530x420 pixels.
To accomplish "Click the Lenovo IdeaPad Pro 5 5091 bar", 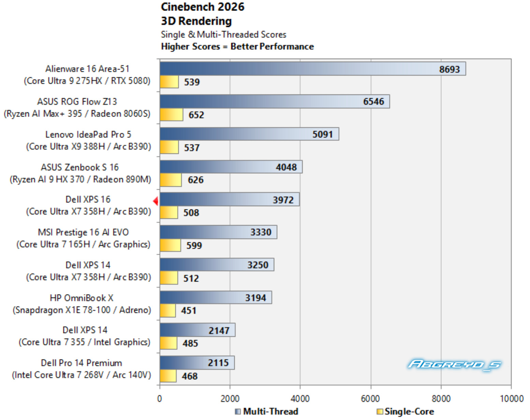I will coord(249,134).
